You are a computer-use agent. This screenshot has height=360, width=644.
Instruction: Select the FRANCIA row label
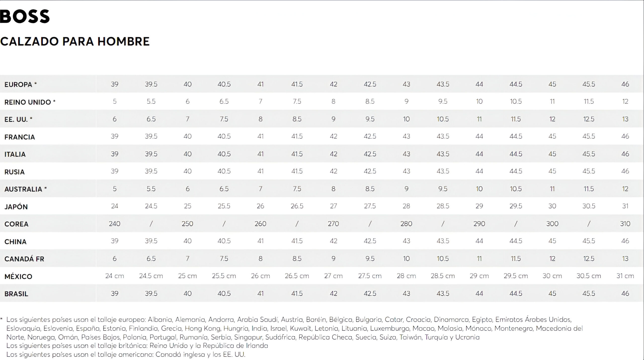[x=20, y=137]
